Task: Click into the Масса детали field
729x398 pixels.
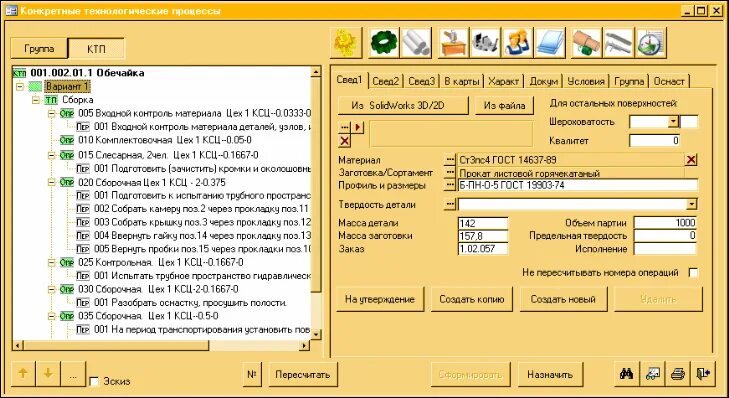Action: coord(483,223)
